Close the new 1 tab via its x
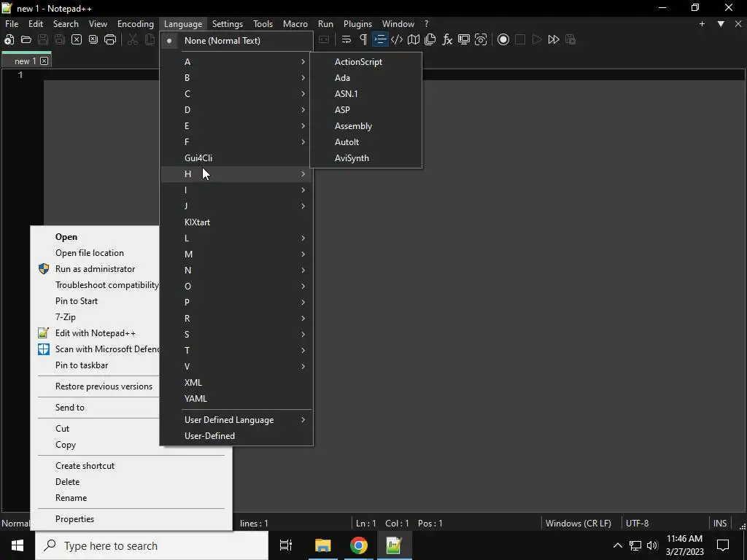This screenshot has width=747, height=560. point(44,61)
